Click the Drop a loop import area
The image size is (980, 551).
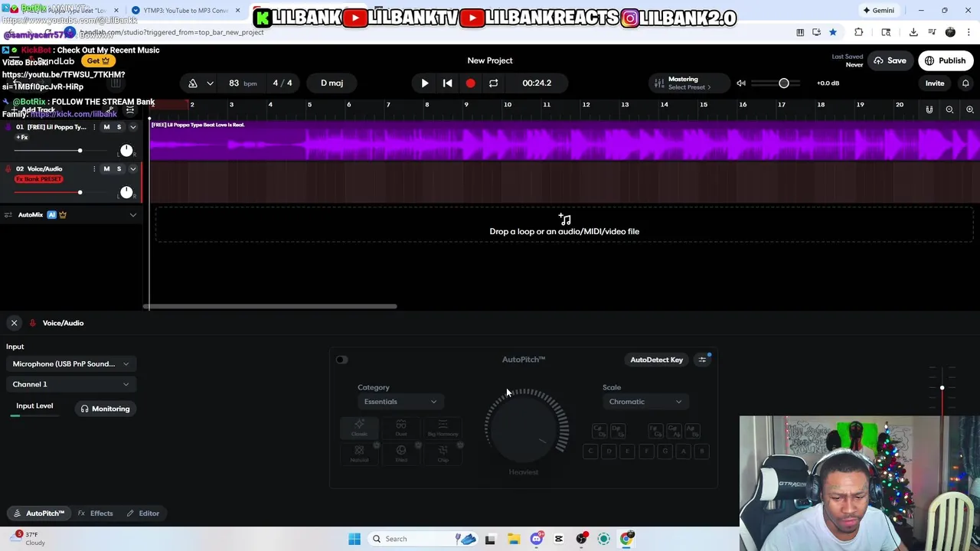click(x=564, y=225)
